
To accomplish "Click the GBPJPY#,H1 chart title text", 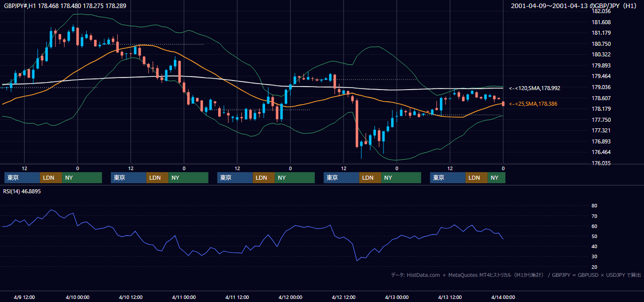I will click(65, 6).
